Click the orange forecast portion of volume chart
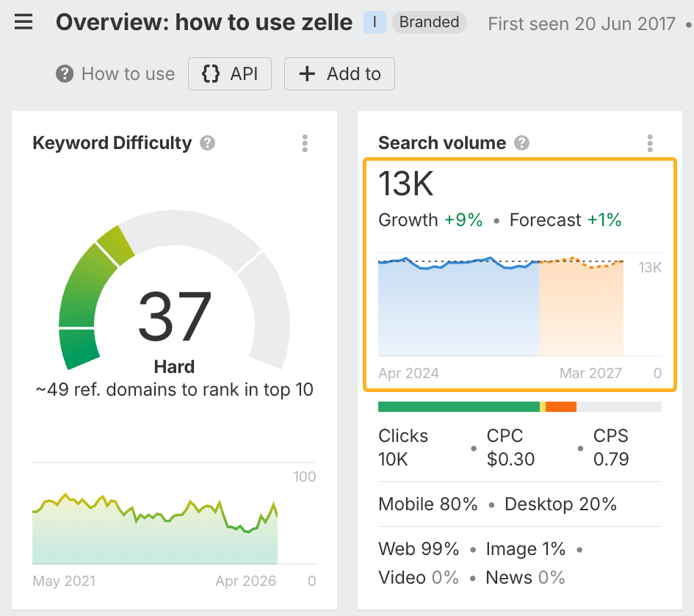Viewport: 694px width, 616px height. click(x=581, y=308)
